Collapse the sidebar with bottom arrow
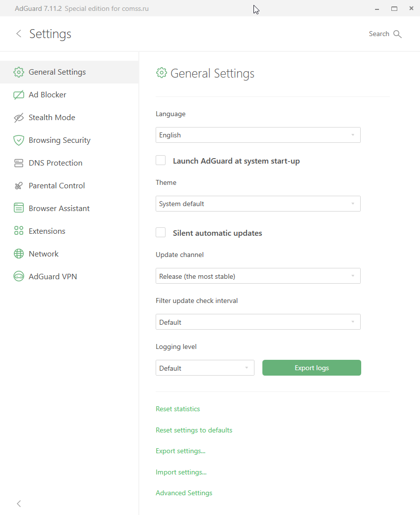The height and width of the screenshot is (515, 420). (x=19, y=504)
